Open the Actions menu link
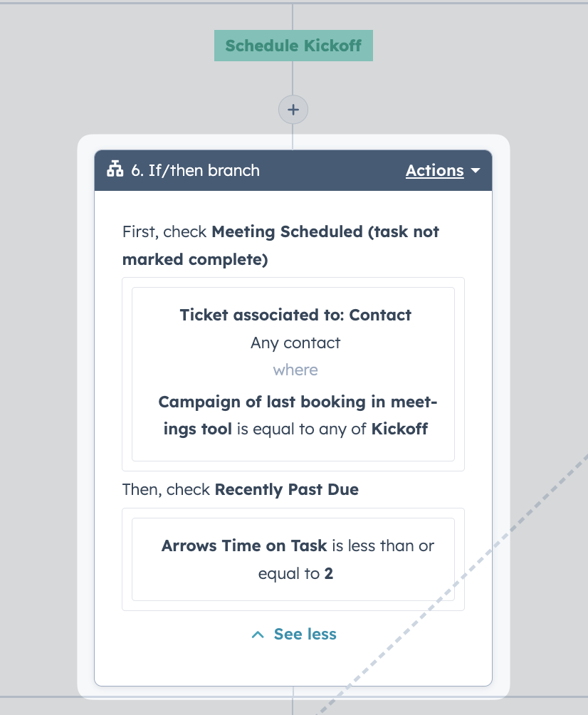The height and width of the screenshot is (715, 588). [435, 170]
